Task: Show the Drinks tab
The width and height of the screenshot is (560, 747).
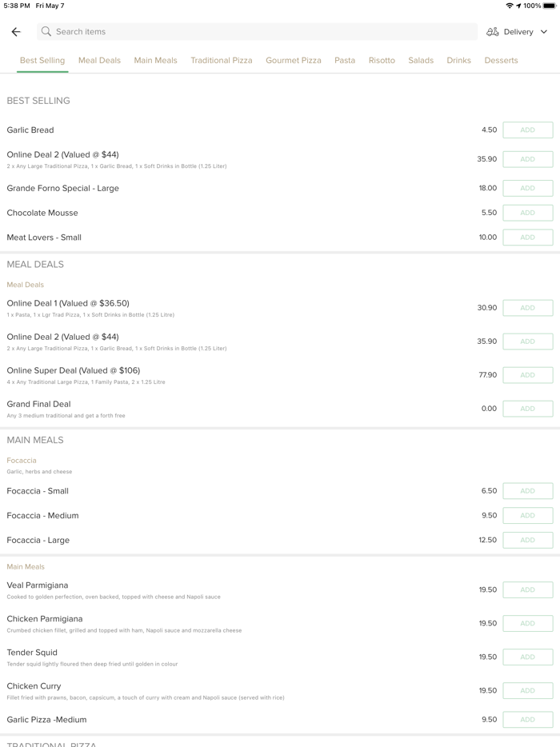Action: click(458, 60)
